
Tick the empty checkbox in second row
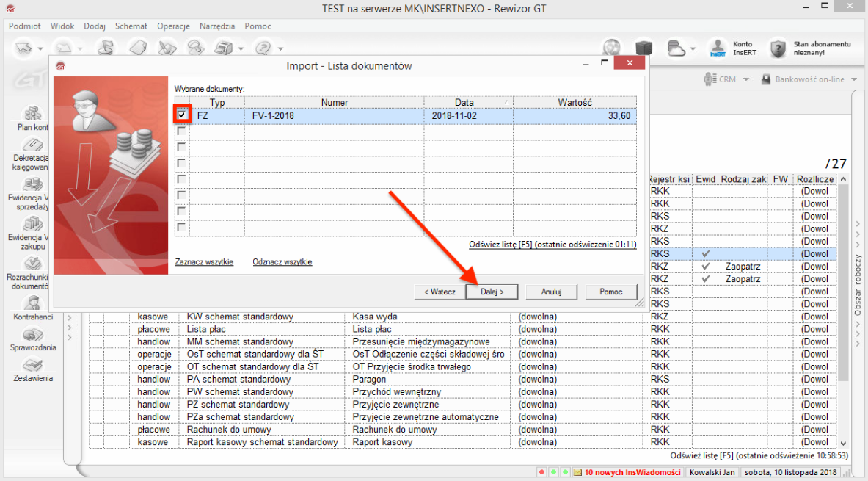(181, 131)
